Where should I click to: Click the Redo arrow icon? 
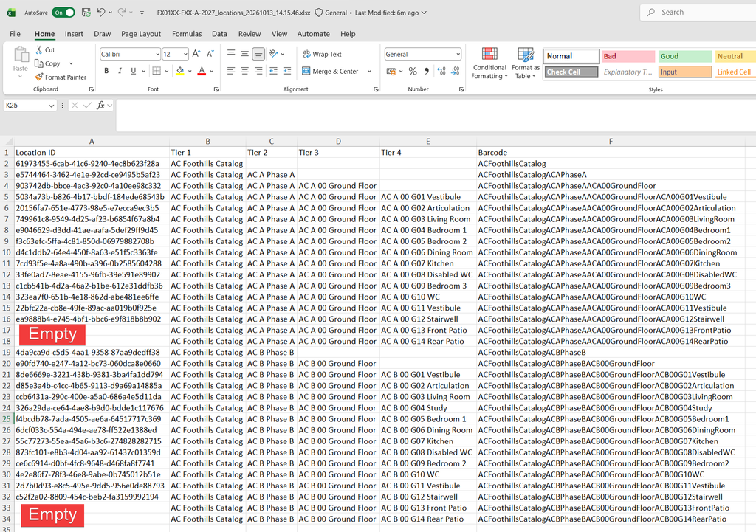point(122,13)
